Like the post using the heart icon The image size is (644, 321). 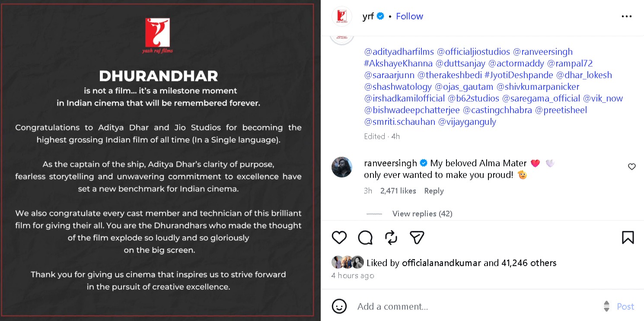point(339,237)
